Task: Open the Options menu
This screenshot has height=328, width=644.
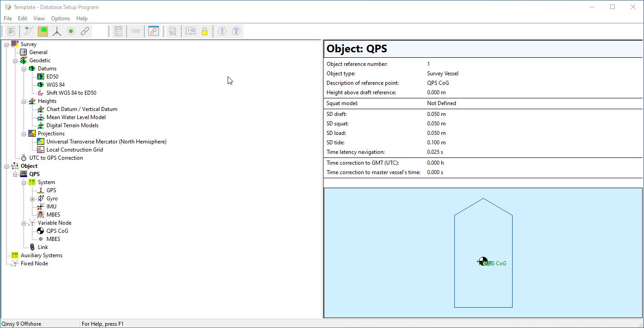Action: click(x=60, y=18)
